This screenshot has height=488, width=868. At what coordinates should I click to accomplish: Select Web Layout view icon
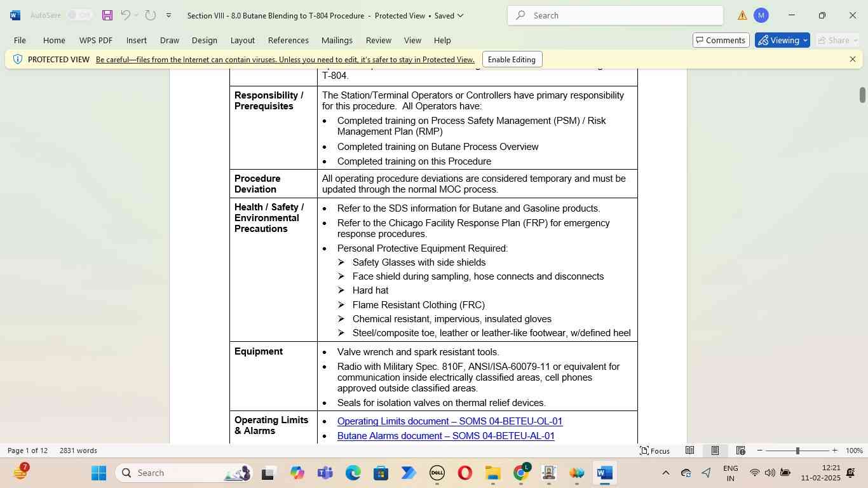(740, 451)
